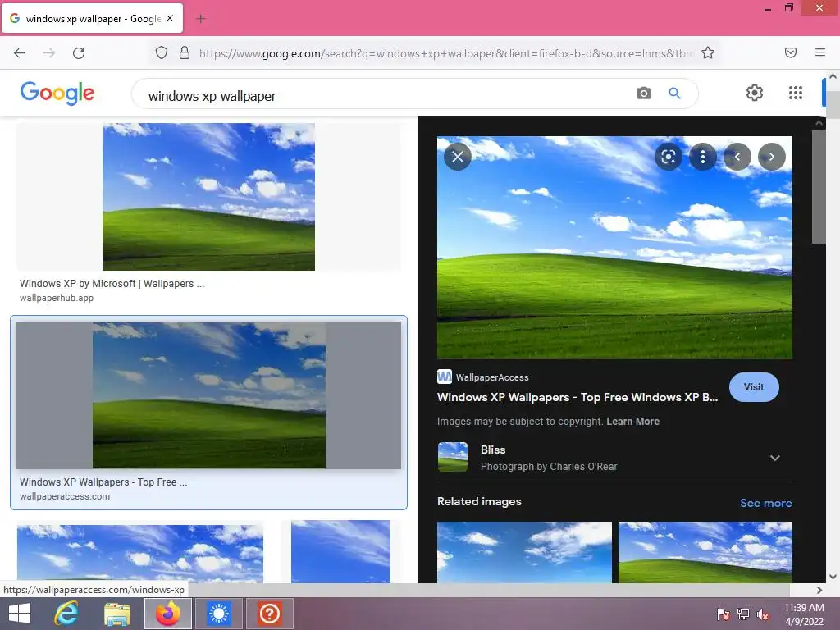
Task: Open the Windows Start menu
Action: pyautogui.click(x=20, y=614)
